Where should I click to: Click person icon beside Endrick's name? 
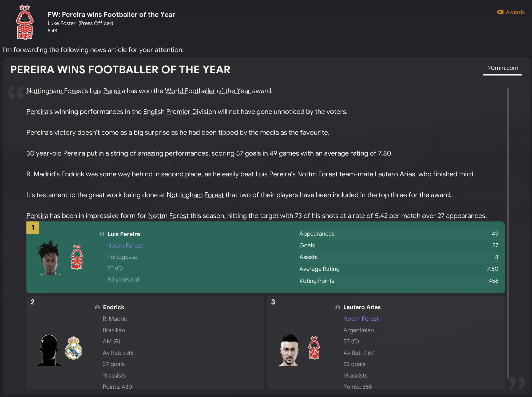click(97, 307)
